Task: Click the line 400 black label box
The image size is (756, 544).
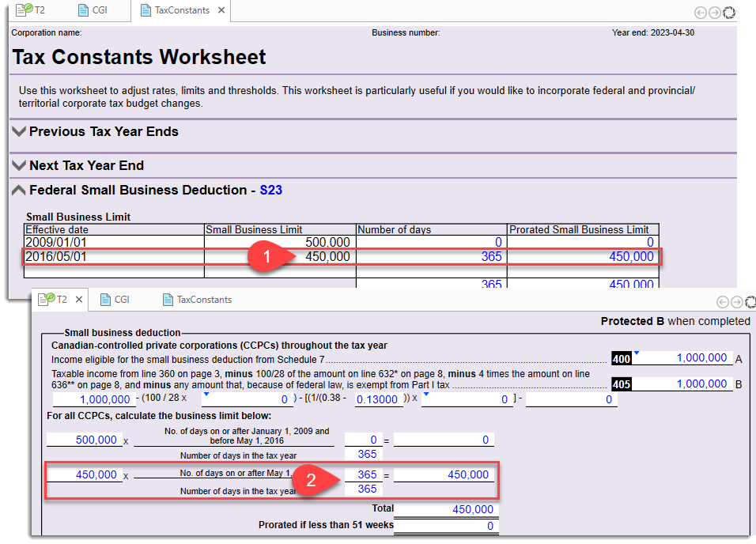Action: 621,358
